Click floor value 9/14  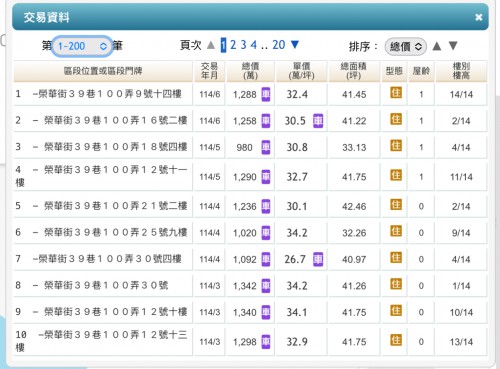[x=461, y=233]
